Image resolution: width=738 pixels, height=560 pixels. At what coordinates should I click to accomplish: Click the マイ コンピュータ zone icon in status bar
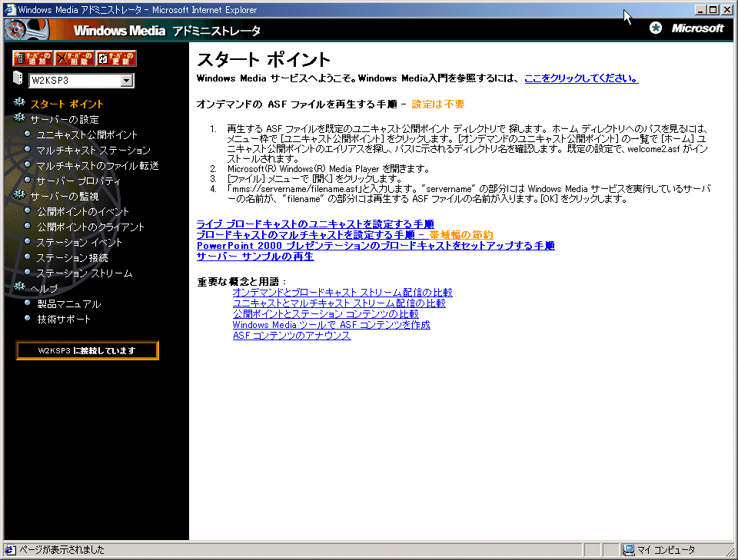coord(628,550)
